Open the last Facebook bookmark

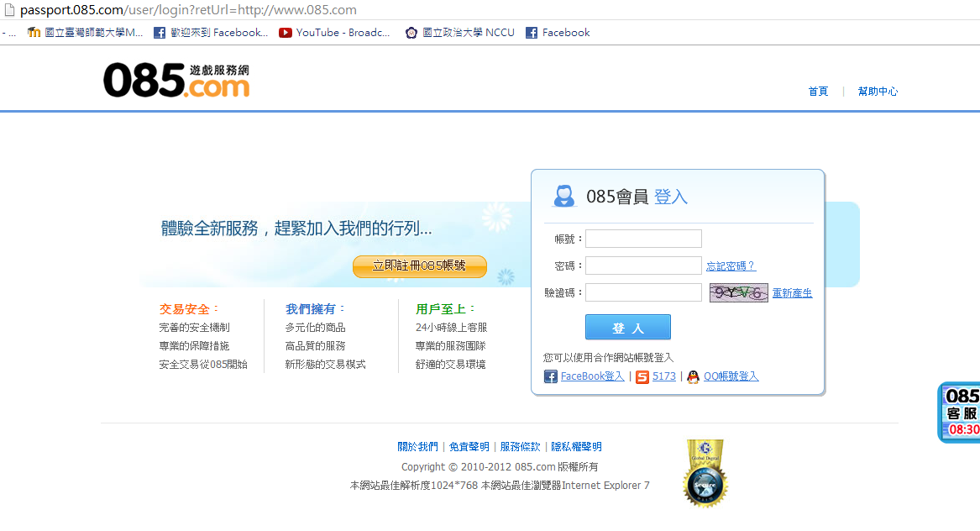(558, 33)
